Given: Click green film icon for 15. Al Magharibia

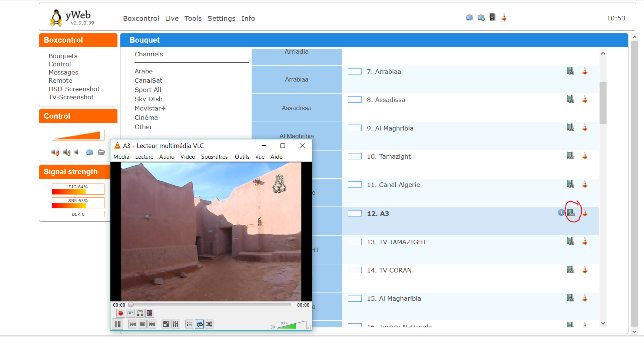Looking at the screenshot, I should coord(571,298).
